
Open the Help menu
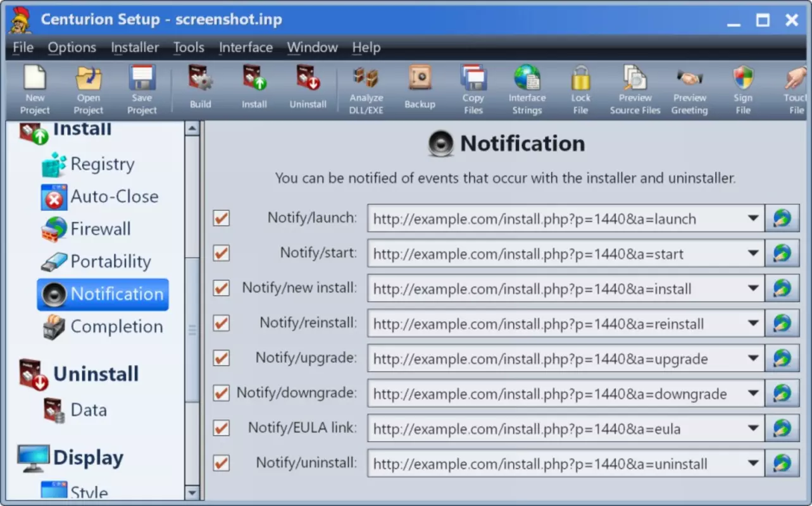pyautogui.click(x=366, y=47)
